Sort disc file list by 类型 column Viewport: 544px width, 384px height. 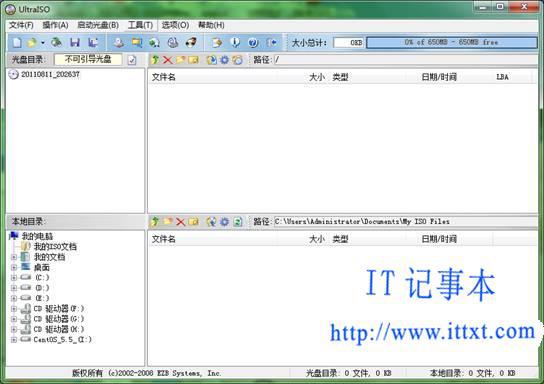pyautogui.click(x=368, y=77)
